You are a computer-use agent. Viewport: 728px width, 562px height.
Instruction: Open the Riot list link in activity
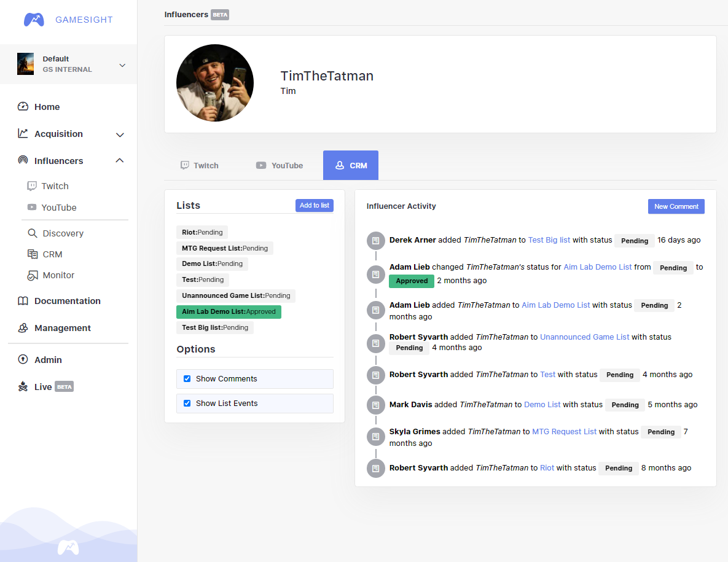tap(547, 468)
